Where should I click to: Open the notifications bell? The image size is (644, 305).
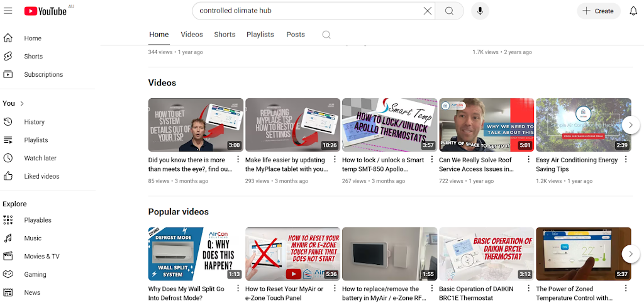[x=633, y=11]
